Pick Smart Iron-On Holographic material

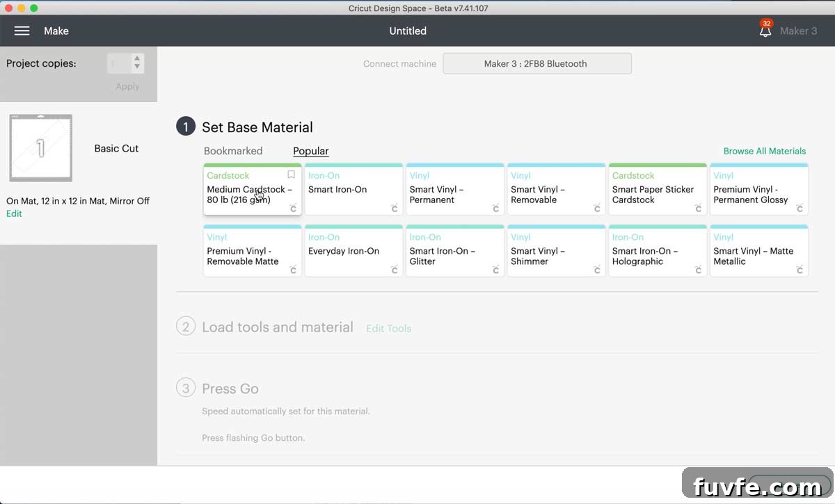tap(658, 251)
